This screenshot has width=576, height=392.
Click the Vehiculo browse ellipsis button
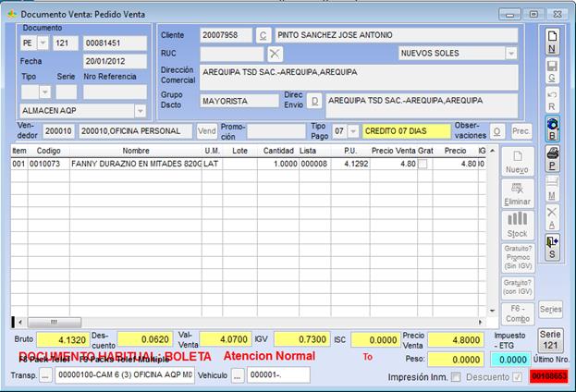[238, 375]
